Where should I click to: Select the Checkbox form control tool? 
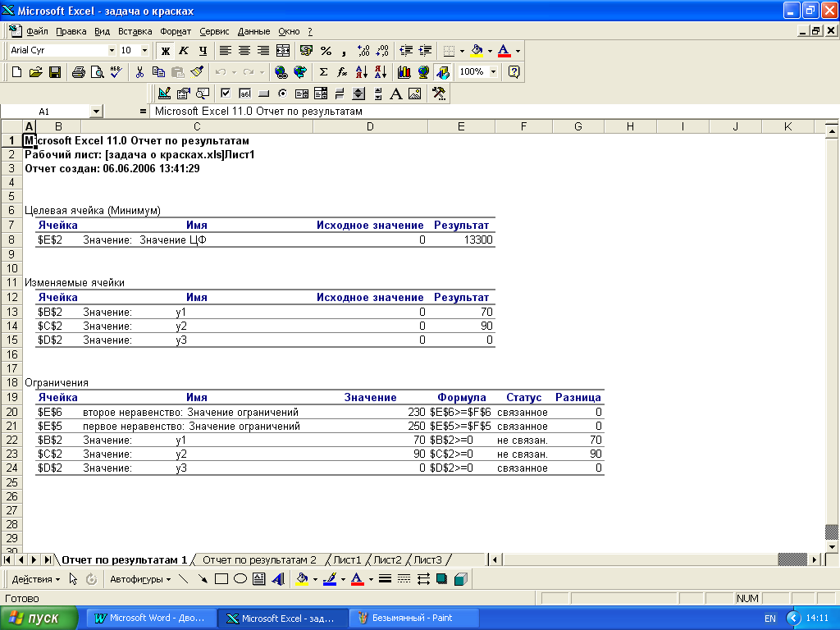[x=225, y=94]
